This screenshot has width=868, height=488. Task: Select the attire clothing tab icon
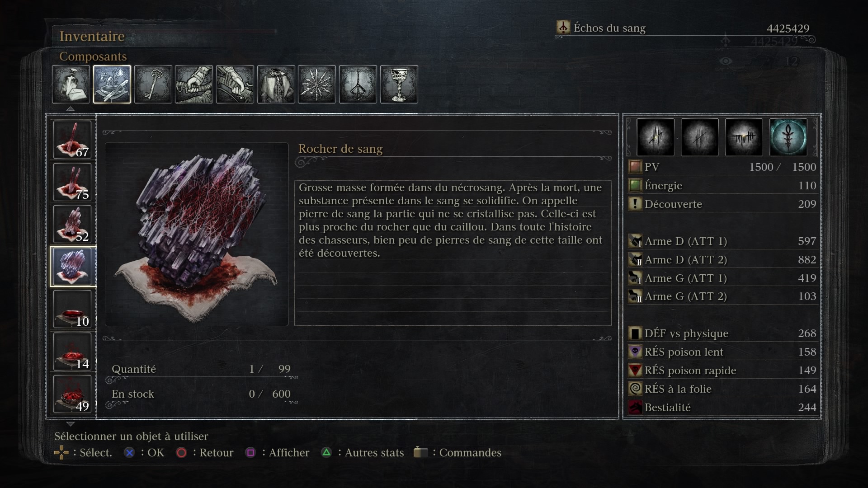[276, 84]
